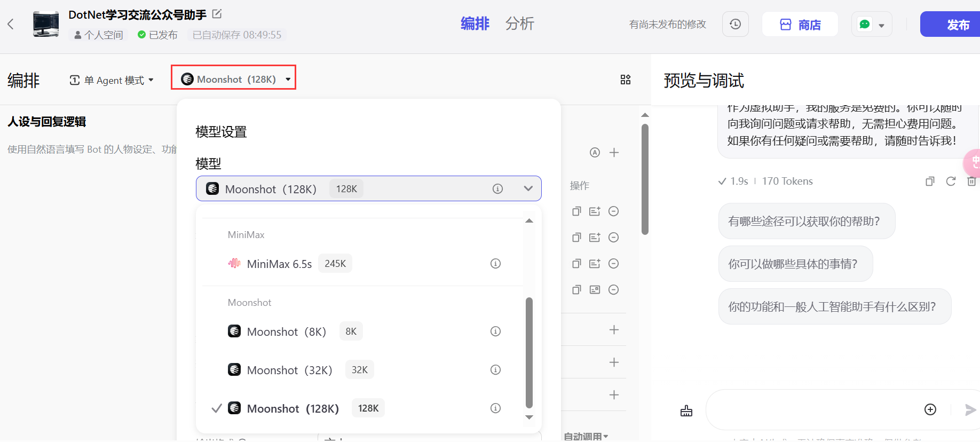
Task: Click model list scrollbar up arrow
Action: 529,220
